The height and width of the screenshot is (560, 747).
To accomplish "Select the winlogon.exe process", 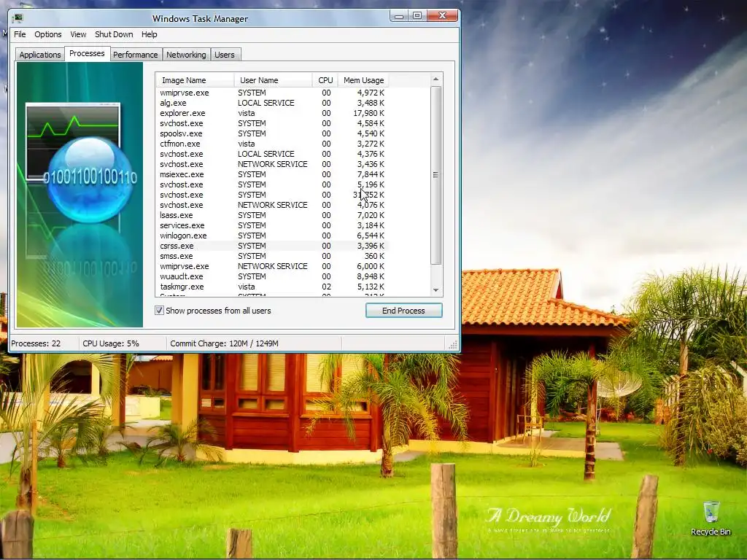I will pyautogui.click(x=272, y=236).
